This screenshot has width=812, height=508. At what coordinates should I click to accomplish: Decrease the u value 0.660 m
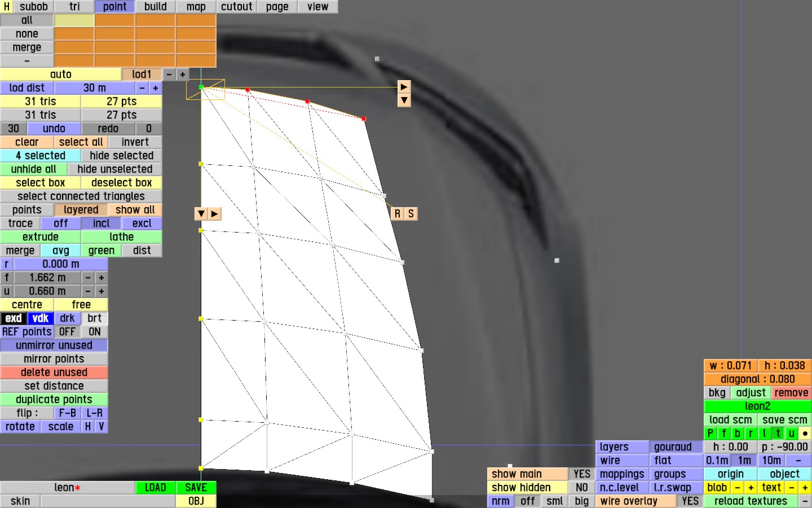[88, 291]
